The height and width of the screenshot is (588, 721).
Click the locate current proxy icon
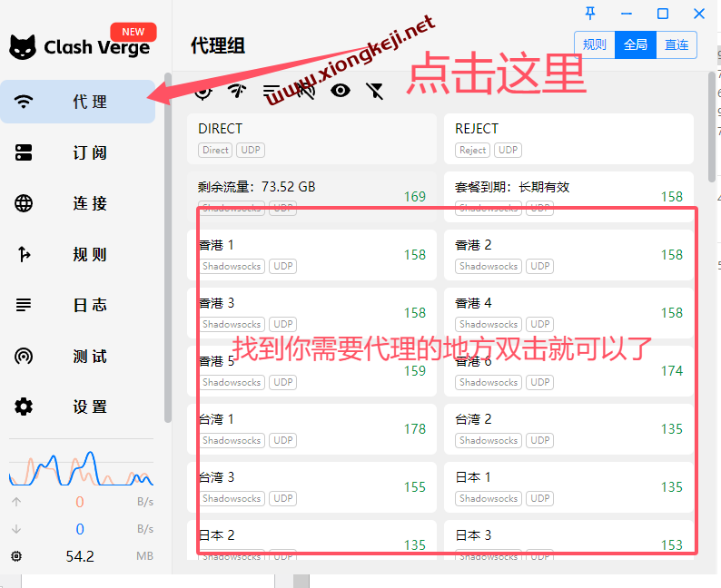coord(202,90)
